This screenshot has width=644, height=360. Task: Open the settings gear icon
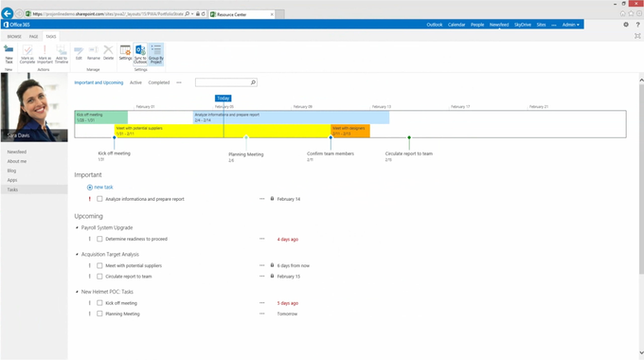click(625, 25)
